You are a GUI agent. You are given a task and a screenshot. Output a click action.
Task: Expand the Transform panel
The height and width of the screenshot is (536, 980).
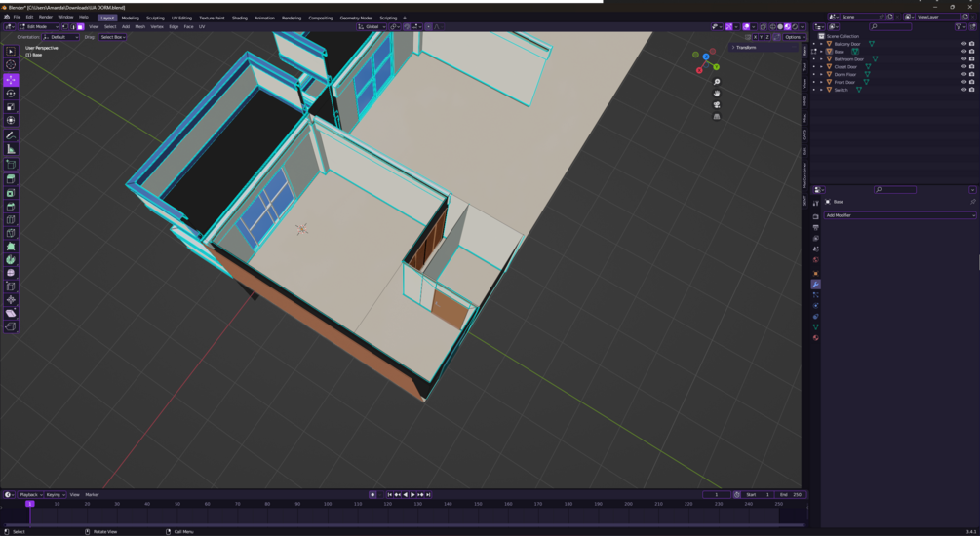point(744,48)
